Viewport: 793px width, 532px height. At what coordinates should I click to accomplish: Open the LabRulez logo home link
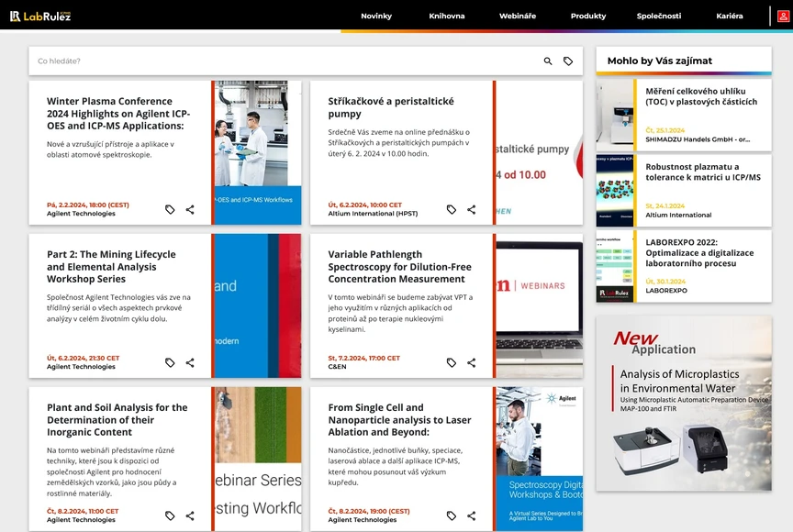pyautogui.click(x=40, y=17)
